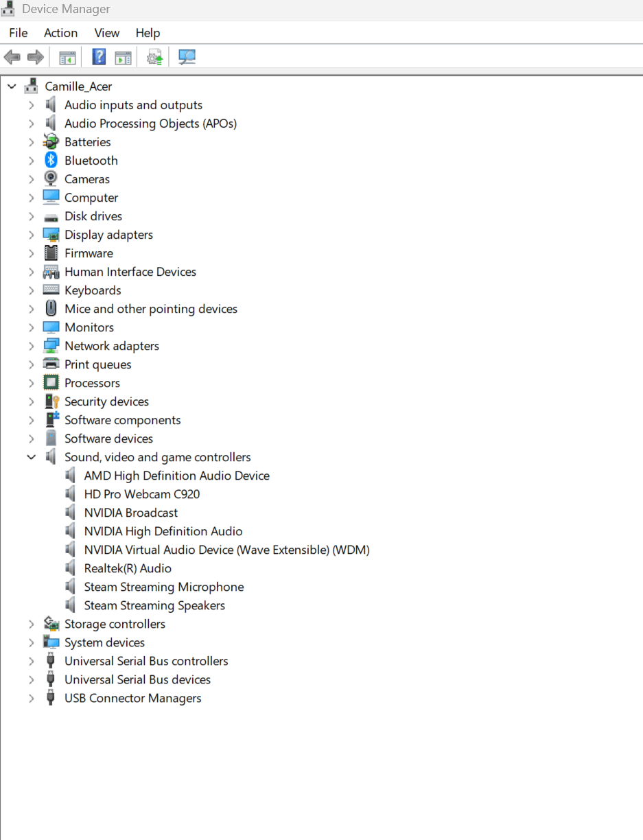Expand the Bluetooth category
This screenshot has height=840, width=643.
pos(31,161)
